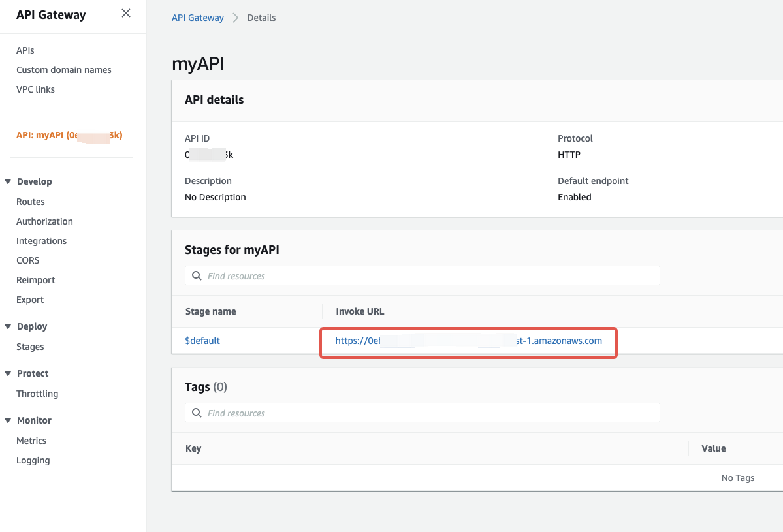Click the highlighted Invoke URL link

[468, 341]
